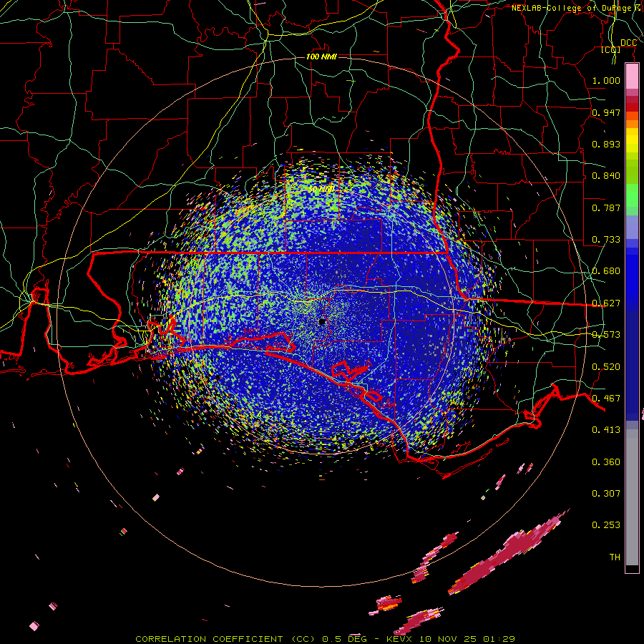This screenshot has height=644, width=644.
Task: Click the 0.467 scale value
Action: [x=606, y=399]
